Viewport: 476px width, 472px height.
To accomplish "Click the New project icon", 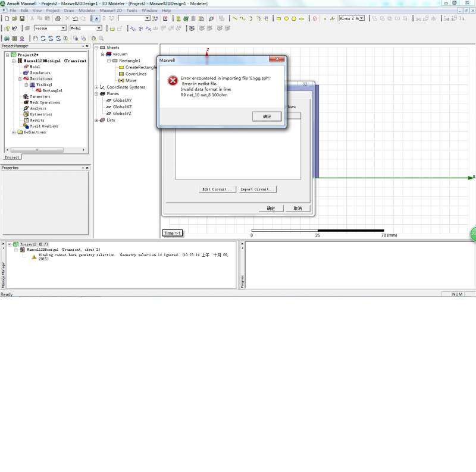I will pyautogui.click(x=7, y=18).
